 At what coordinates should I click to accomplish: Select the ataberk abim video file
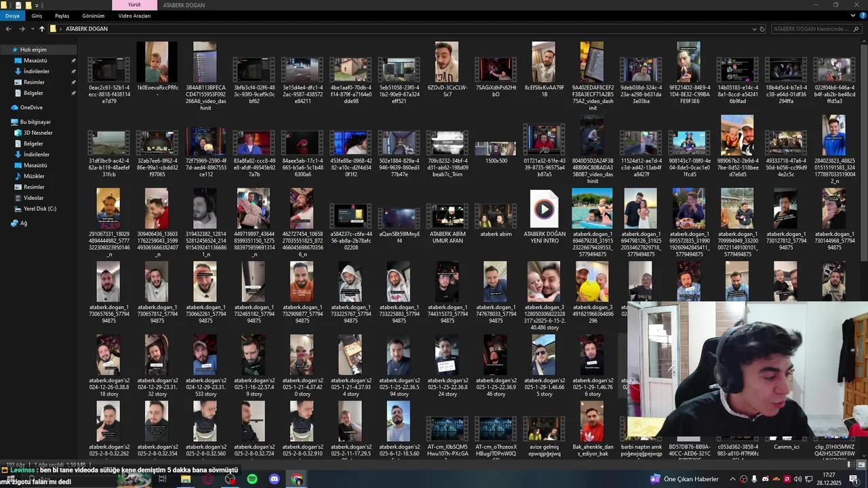pos(496,220)
